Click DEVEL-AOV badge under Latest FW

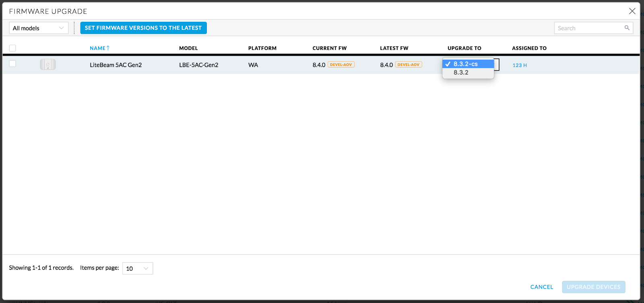409,64
